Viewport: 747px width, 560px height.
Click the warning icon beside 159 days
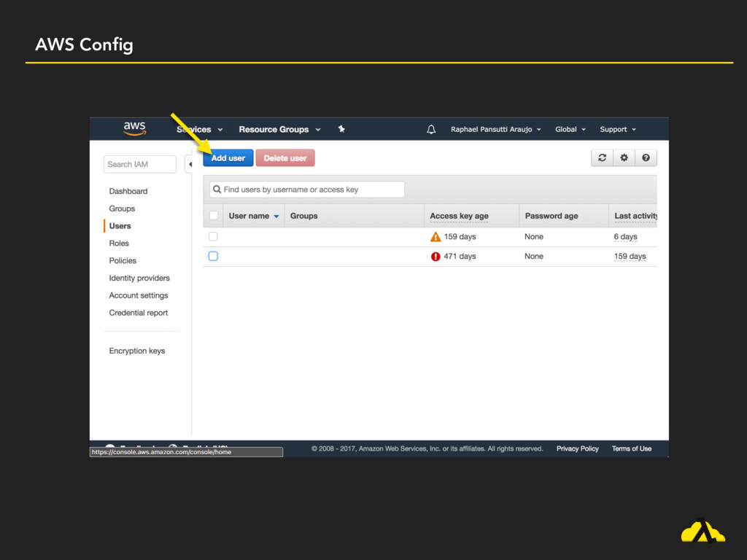(436, 237)
